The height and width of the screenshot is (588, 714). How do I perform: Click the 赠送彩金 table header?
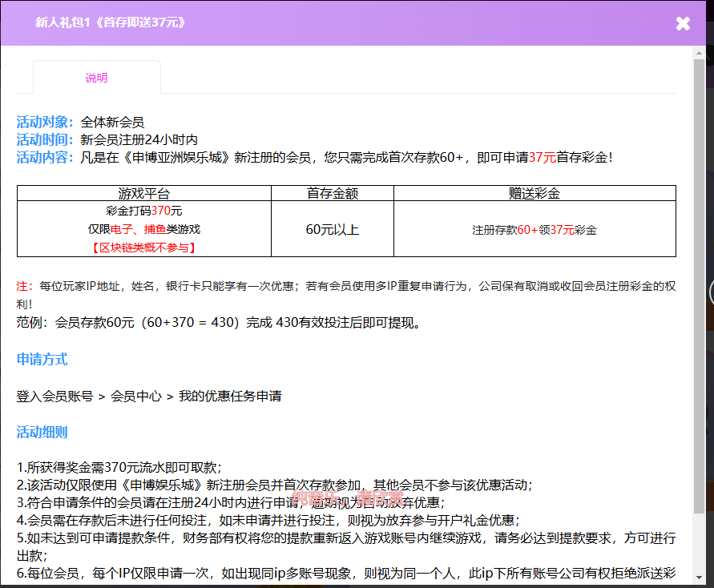point(534,193)
